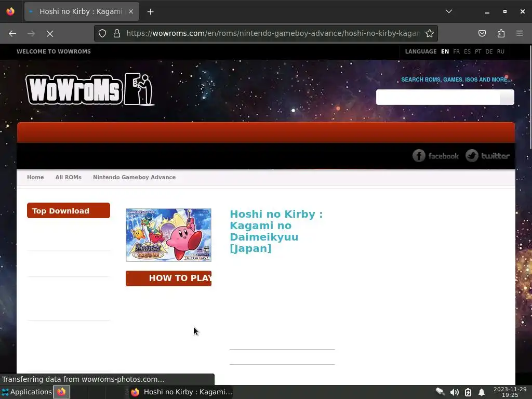
Task: Click the Top Download header
Action: [x=69, y=211]
